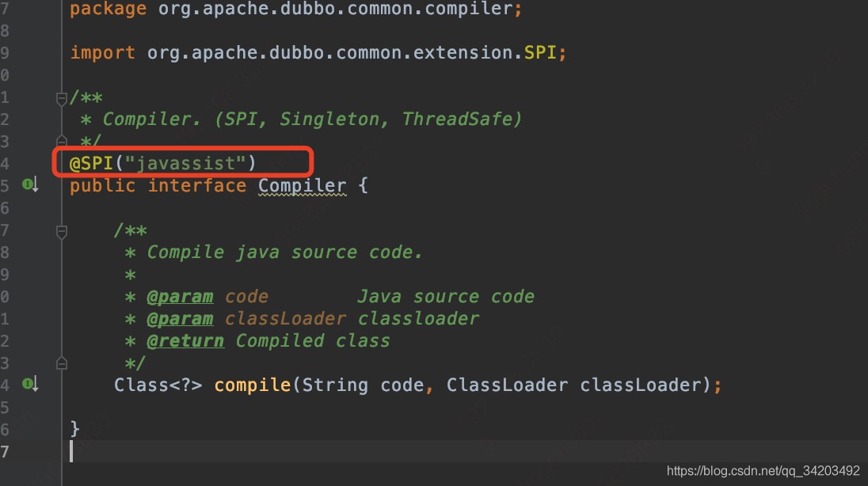Click the Class<?> return type

pos(158,385)
